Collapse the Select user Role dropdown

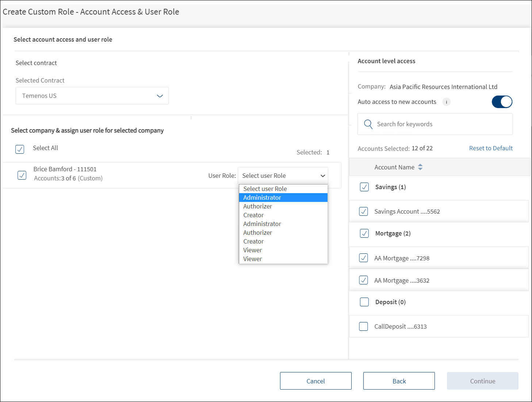pyautogui.click(x=283, y=176)
